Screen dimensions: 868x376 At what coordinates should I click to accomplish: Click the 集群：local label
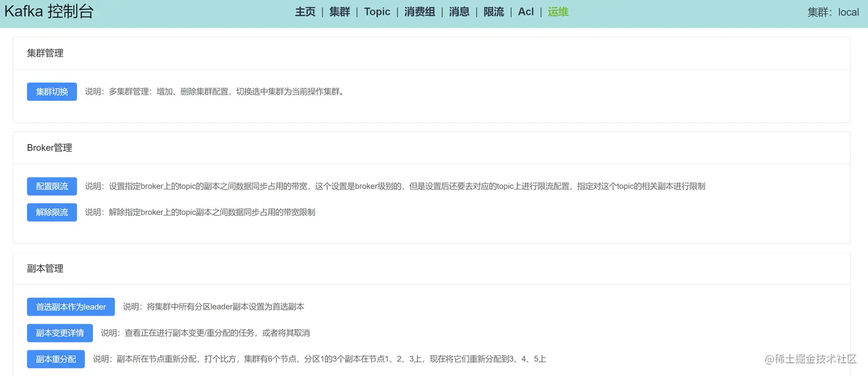(x=833, y=12)
